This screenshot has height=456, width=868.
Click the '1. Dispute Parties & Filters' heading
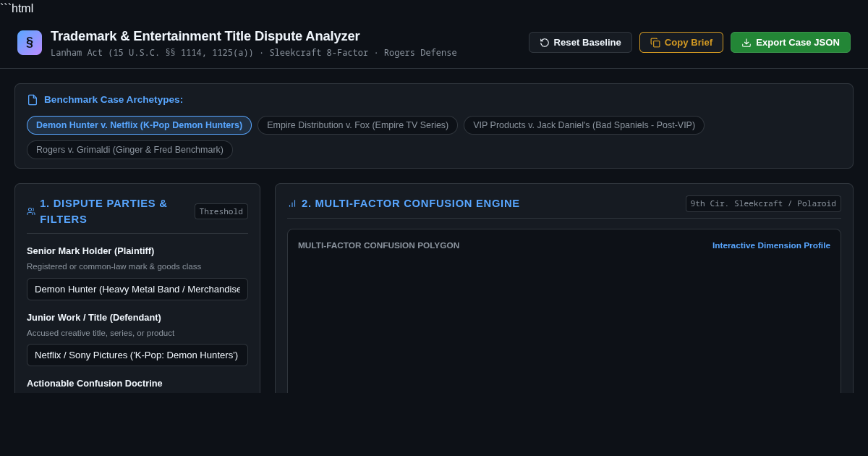click(103, 211)
